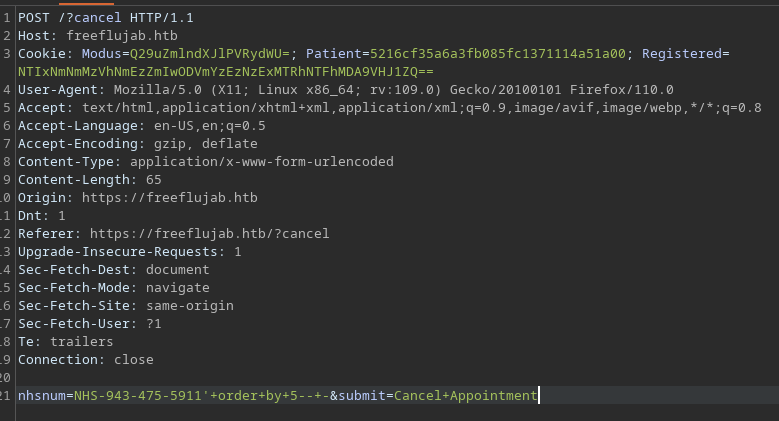Screen dimensions: 779x421
Task: Click the Sec-Fetch-Mode navigate value
Action: coord(177,288)
